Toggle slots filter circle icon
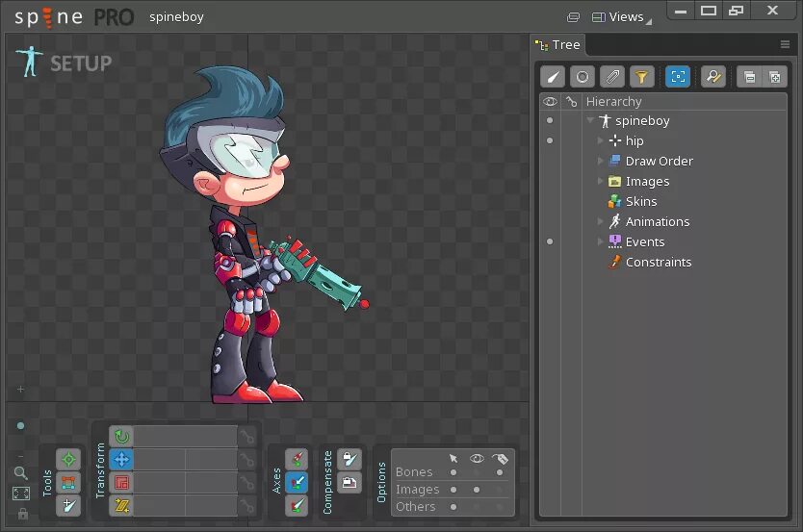803x532 pixels. point(583,77)
